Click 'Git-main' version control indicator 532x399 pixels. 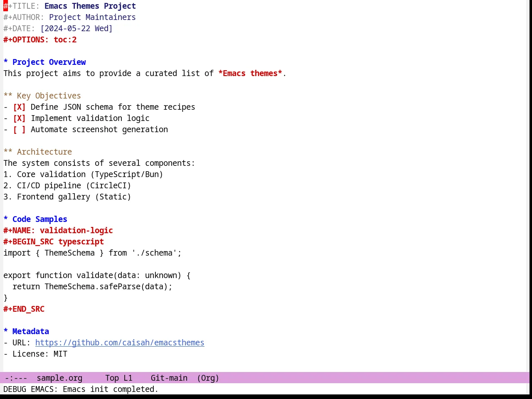tap(169, 378)
